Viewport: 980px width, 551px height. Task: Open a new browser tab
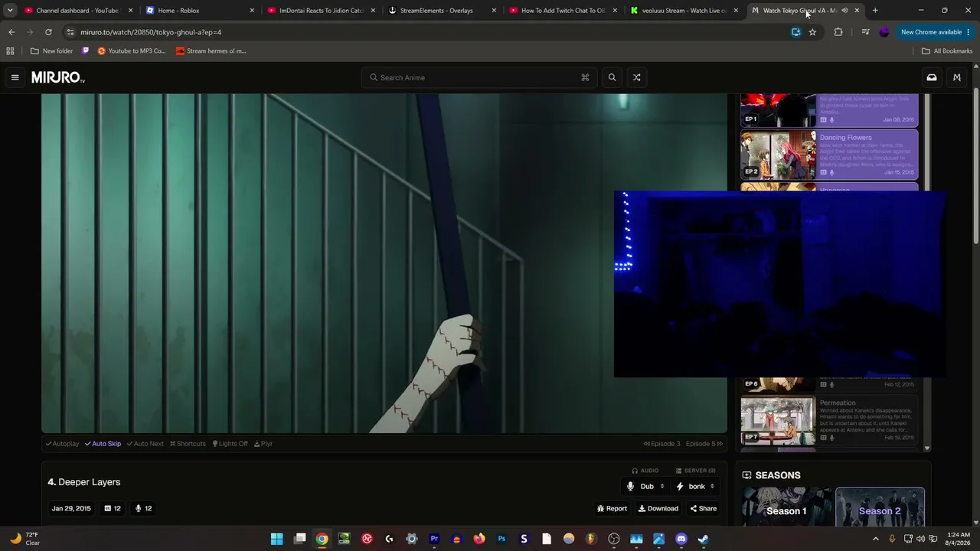[875, 11]
